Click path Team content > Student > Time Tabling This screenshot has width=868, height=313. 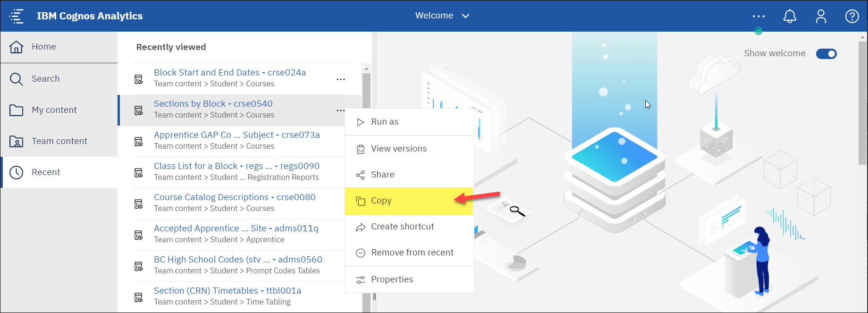tap(222, 302)
